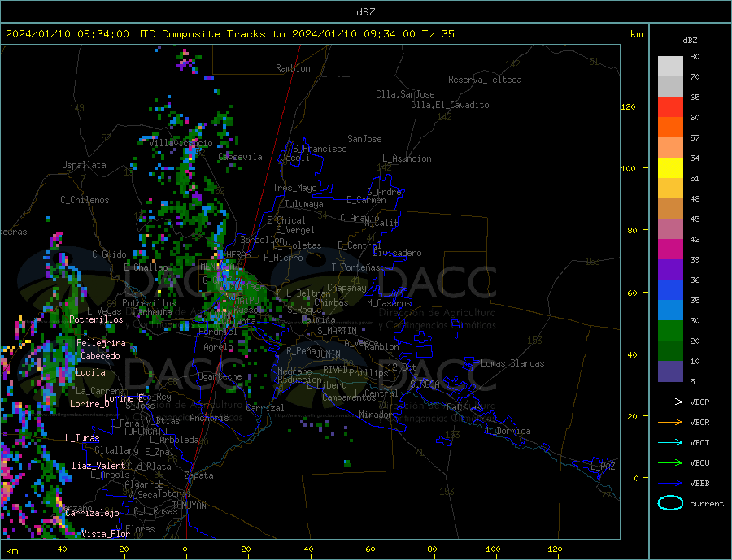Click the cyan 'current' ellipse symbol
The image size is (732, 560).
pos(670,503)
